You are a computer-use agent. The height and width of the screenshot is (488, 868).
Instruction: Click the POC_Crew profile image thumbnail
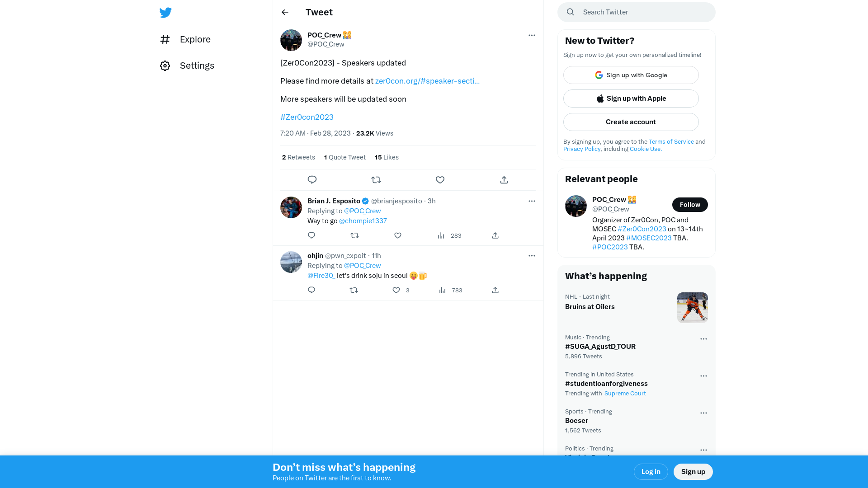point(291,40)
